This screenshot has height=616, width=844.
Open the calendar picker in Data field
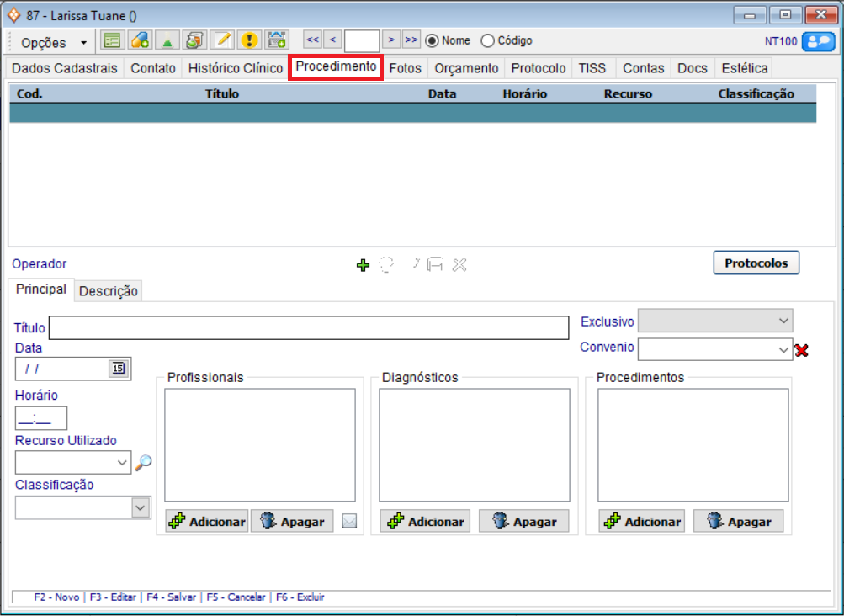119,368
